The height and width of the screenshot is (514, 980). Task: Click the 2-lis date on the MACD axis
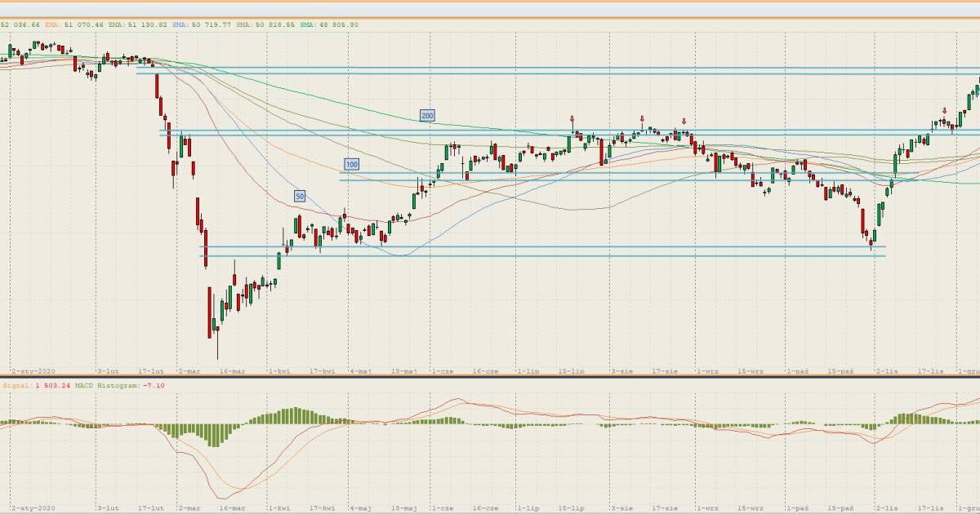coord(882,507)
